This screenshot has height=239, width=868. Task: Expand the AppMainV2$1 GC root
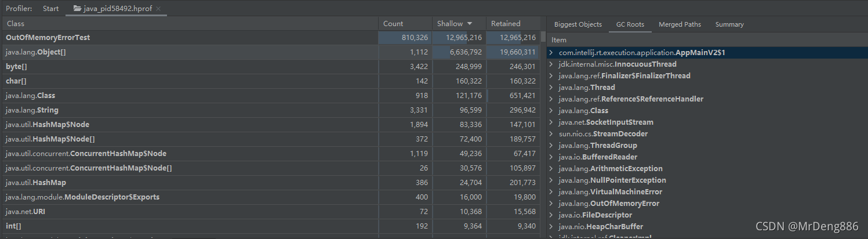coord(551,53)
